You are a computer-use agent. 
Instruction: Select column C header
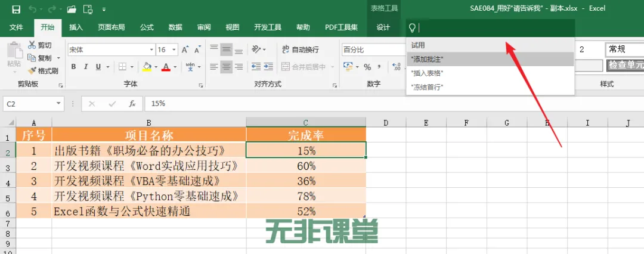pos(306,122)
